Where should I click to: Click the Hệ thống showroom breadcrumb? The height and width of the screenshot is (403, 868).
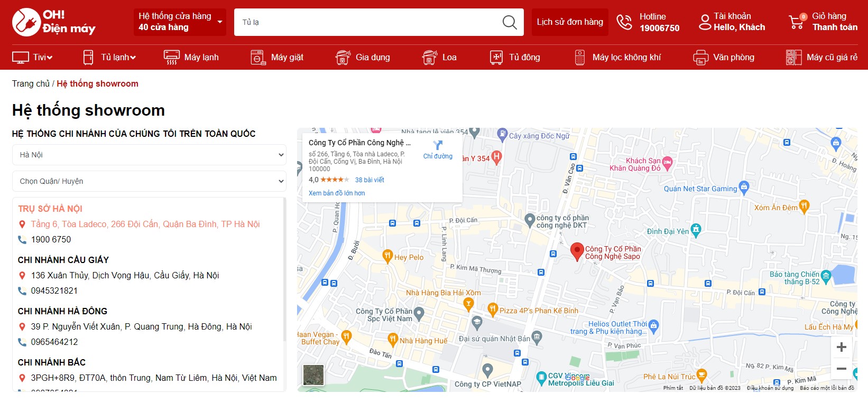[x=97, y=83]
